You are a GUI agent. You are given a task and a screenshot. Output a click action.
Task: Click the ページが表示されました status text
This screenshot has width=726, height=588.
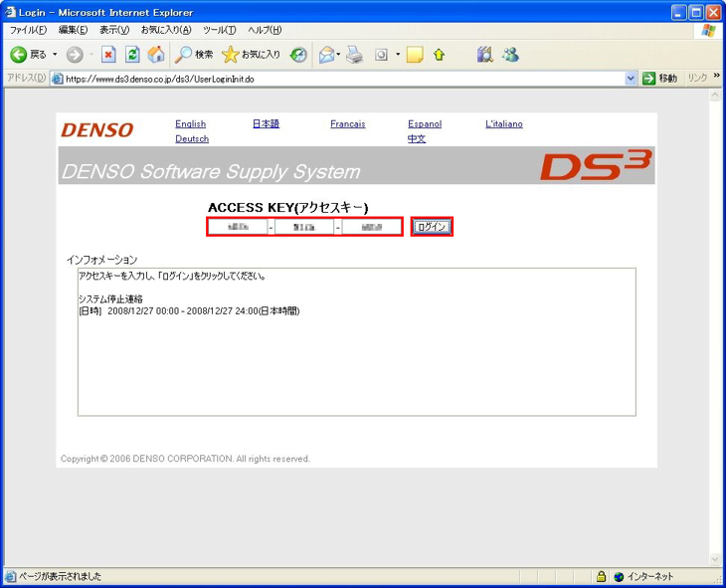[60, 576]
